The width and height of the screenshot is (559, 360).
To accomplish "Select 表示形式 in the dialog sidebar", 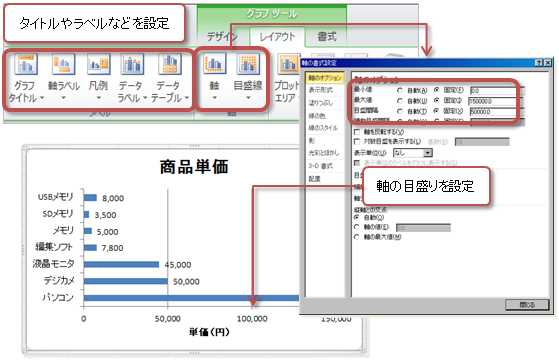I will click(x=320, y=90).
